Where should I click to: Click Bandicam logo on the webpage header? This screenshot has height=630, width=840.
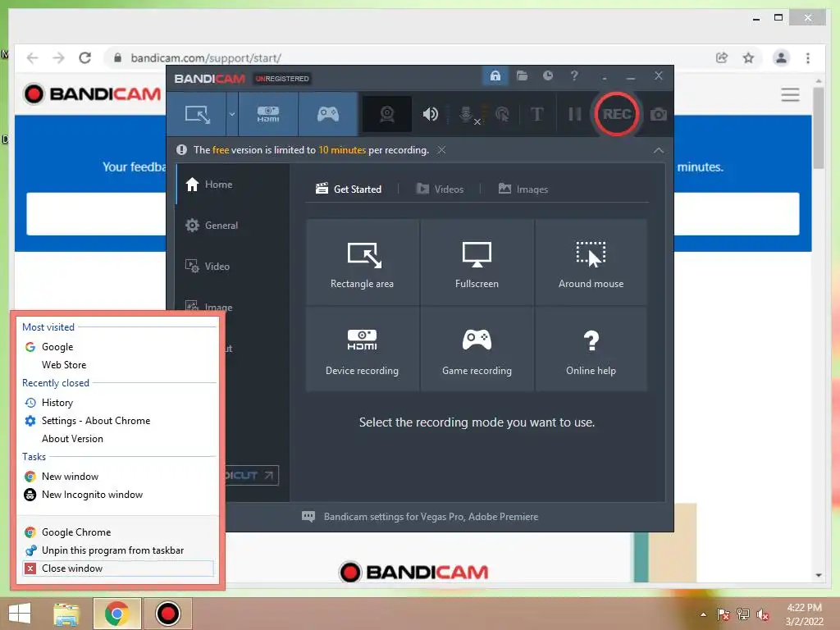click(x=92, y=94)
